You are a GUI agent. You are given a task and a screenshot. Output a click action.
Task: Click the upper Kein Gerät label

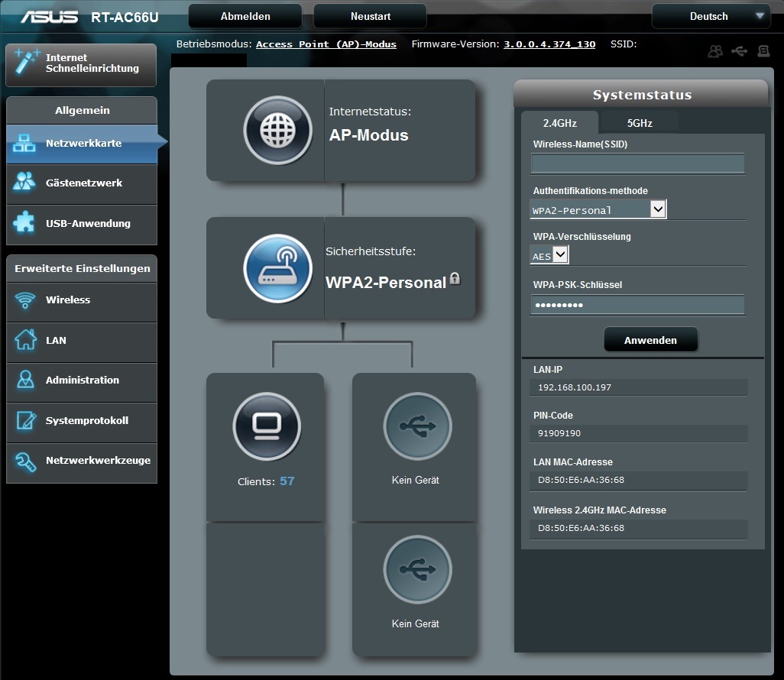tap(415, 480)
